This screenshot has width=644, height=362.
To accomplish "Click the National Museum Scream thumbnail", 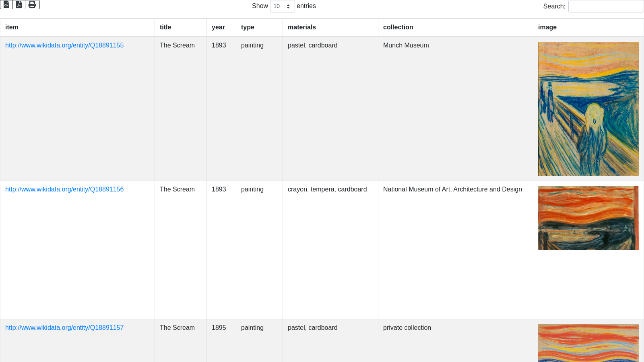I will 588,218.
